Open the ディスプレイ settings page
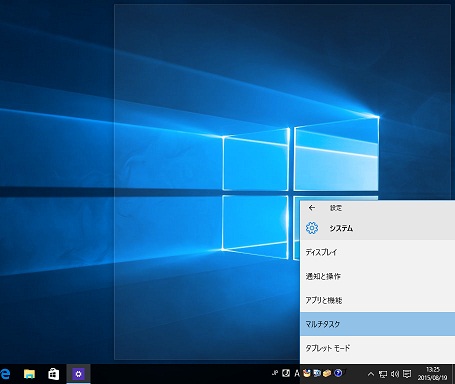Image resolution: width=455 pixels, height=384 pixels. pyautogui.click(x=377, y=252)
